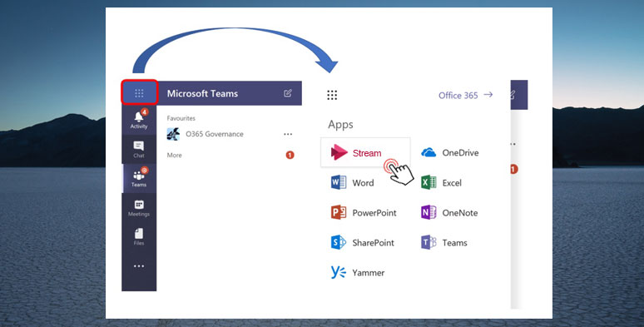This screenshot has height=327, width=644.
Task: Open Excel from the Apps list
Action: pos(429,182)
